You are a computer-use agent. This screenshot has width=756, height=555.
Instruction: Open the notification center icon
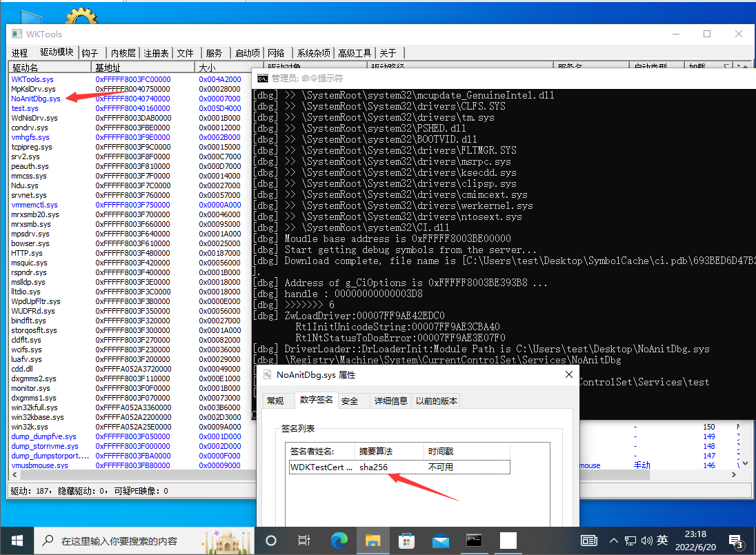tap(735, 540)
